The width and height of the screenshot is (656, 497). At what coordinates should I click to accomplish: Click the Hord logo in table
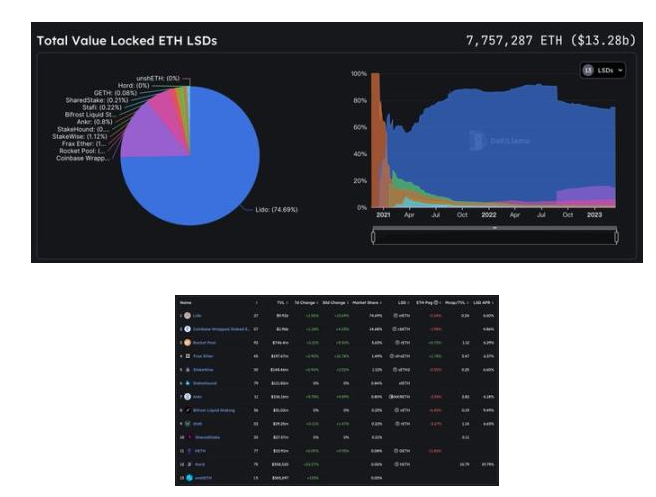(189, 464)
